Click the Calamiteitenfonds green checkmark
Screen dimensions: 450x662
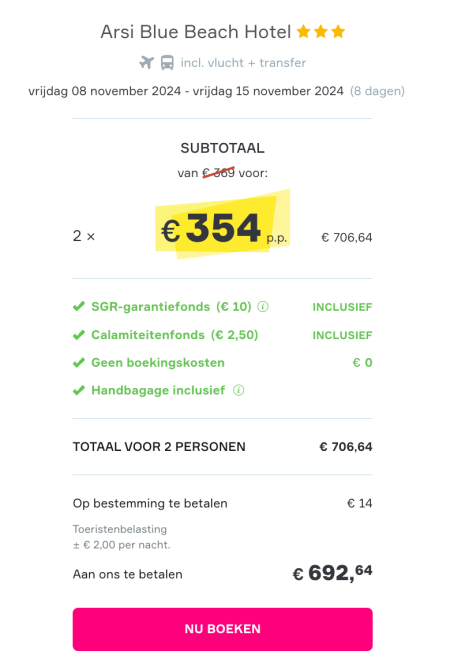[x=79, y=335]
